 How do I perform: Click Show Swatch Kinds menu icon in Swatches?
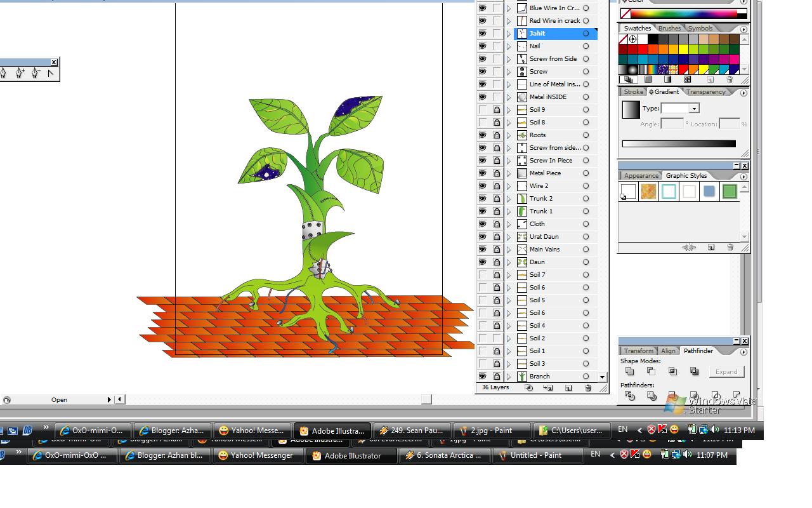coord(629,80)
